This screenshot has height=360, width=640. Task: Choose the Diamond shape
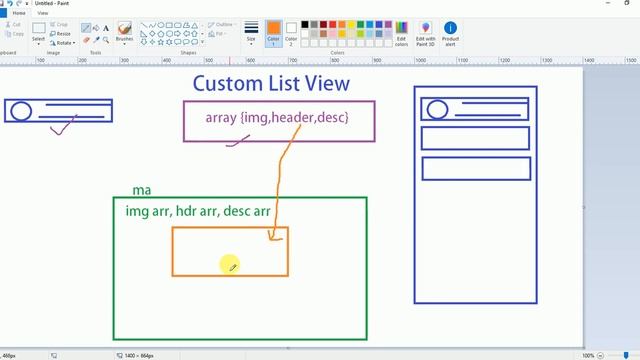coord(152,33)
